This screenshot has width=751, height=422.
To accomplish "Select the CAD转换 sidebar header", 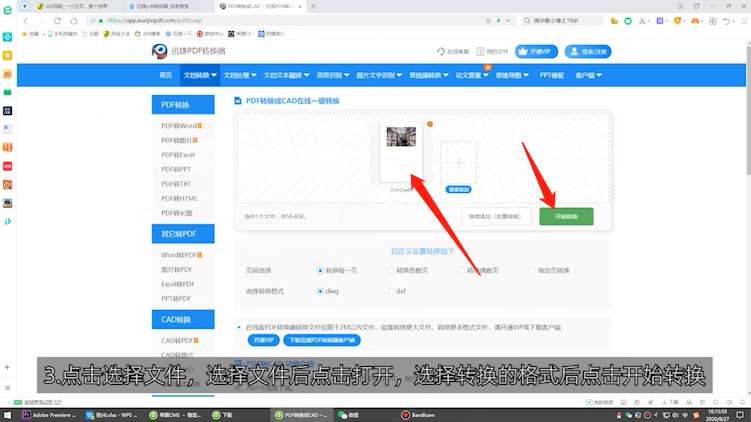I will (x=183, y=319).
